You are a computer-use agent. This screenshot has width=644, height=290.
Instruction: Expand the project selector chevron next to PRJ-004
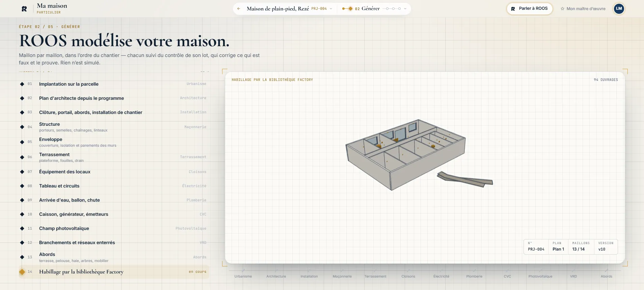click(x=331, y=9)
